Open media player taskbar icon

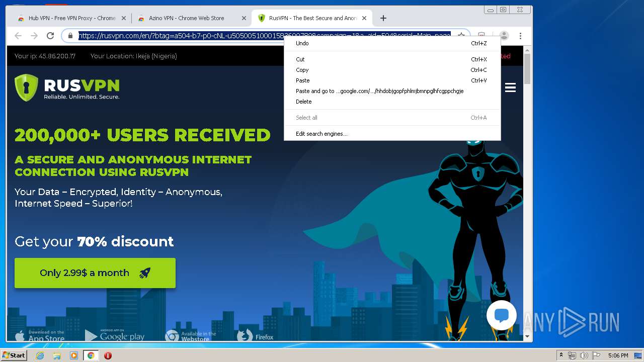74,355
